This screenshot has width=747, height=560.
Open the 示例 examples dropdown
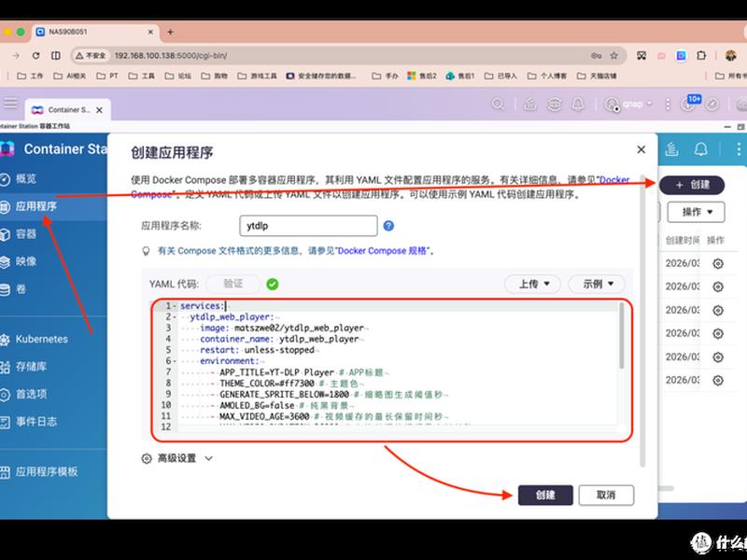(x=598, y=285)
